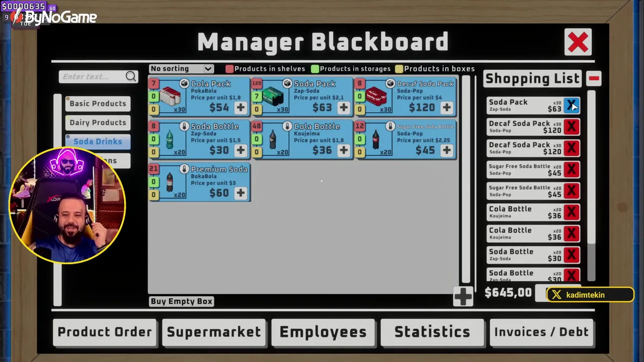Click Soda Pack info bubble icon
This screenshot has height=362, width=644.
point(287,83)
